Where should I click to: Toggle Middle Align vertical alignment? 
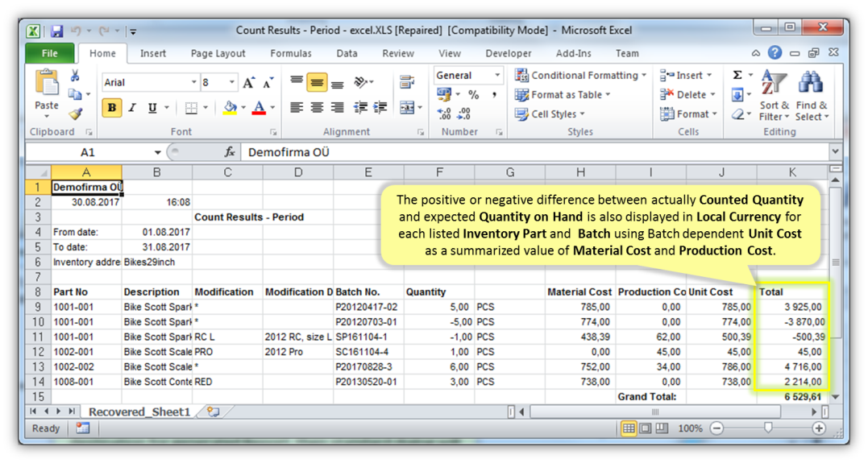317,83
